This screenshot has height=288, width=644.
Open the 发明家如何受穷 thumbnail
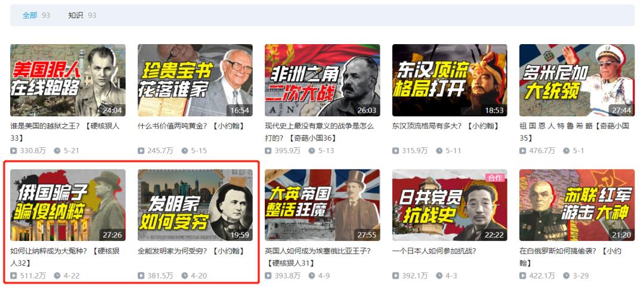click(x=195, y=205)
